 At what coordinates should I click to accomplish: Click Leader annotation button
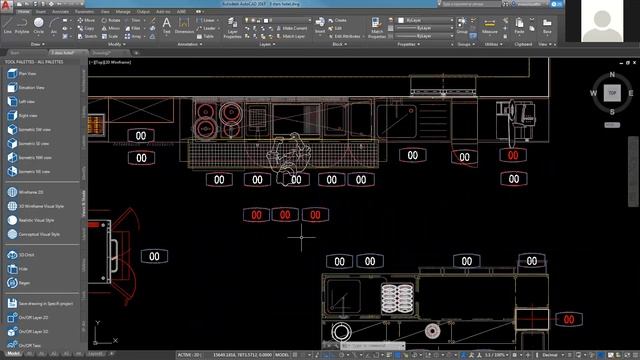tap(207, 28)
